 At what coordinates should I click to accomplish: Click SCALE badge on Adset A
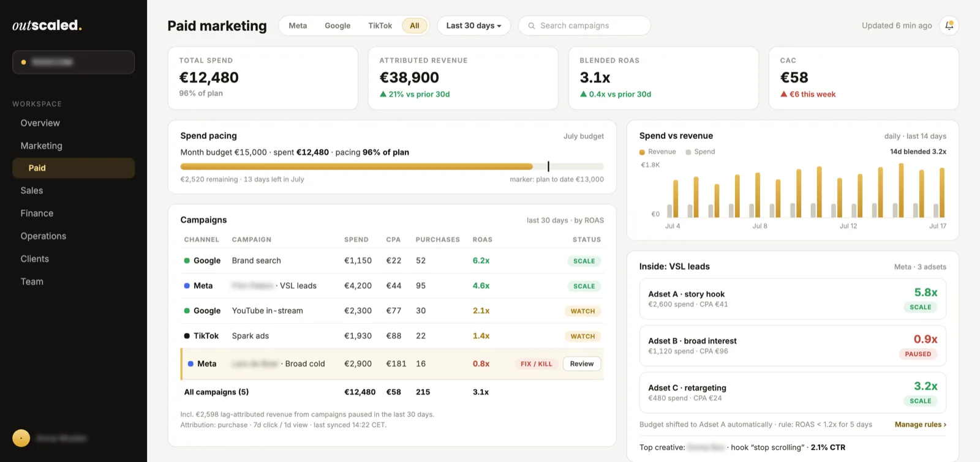(x=921, y=307)
